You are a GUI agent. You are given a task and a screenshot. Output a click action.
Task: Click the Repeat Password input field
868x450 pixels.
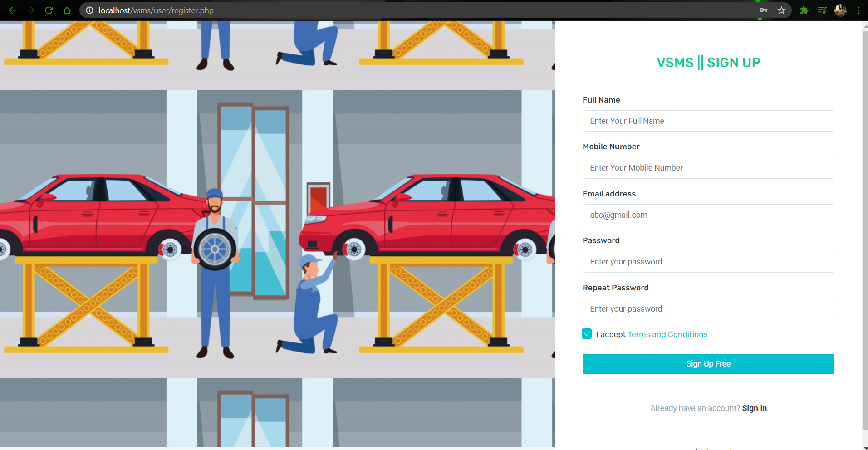(x=708, y=308)
